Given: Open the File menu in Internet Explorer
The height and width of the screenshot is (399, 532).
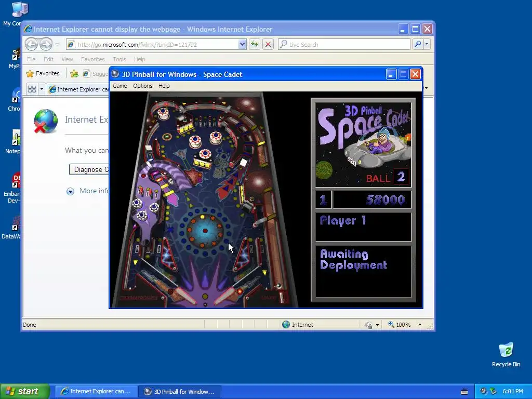Looking at the screenshot, I should coord(31,59).
